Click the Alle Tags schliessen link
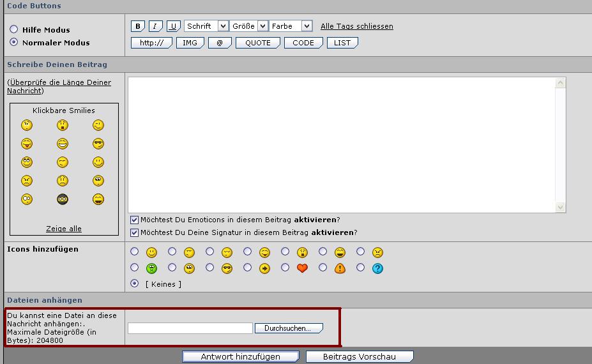The height and width of the screenshot is (364, 592). pos(357,26)
